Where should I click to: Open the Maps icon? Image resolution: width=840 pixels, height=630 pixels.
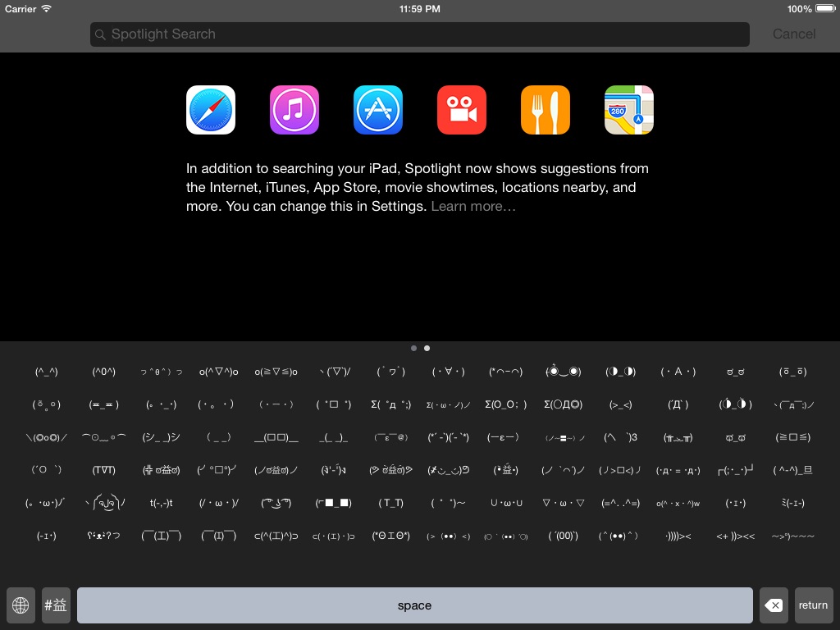[629, 110]
